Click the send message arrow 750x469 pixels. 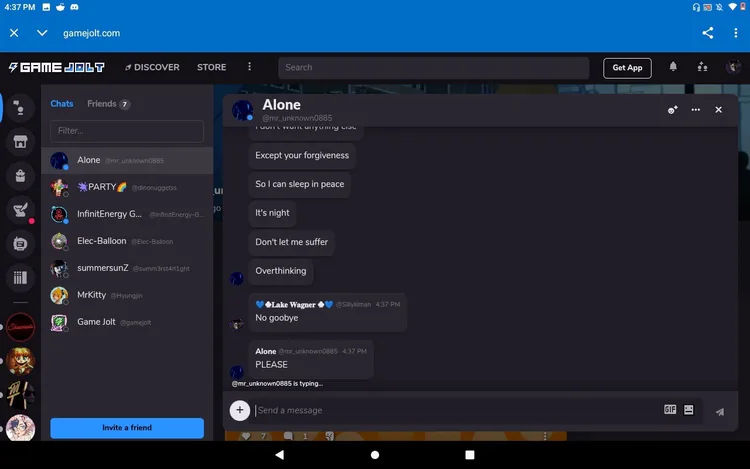(719, 412)
